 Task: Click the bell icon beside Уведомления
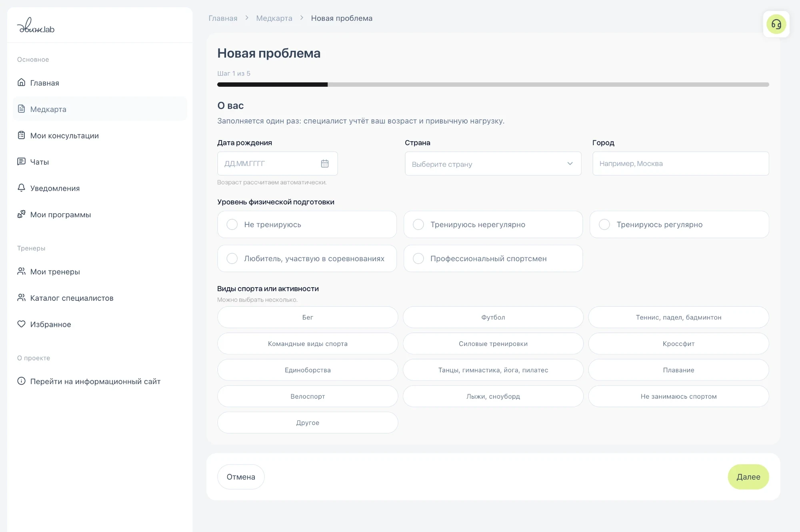pyautogui.click(x=21, y=188)
